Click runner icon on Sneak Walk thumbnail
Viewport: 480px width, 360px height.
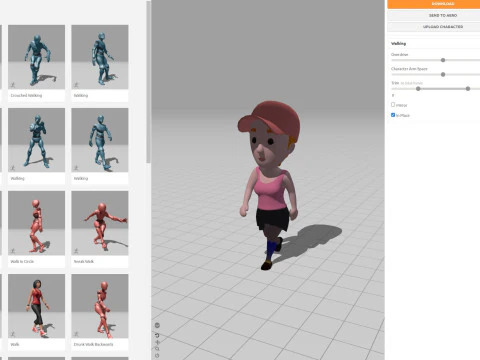coord(76,251)
